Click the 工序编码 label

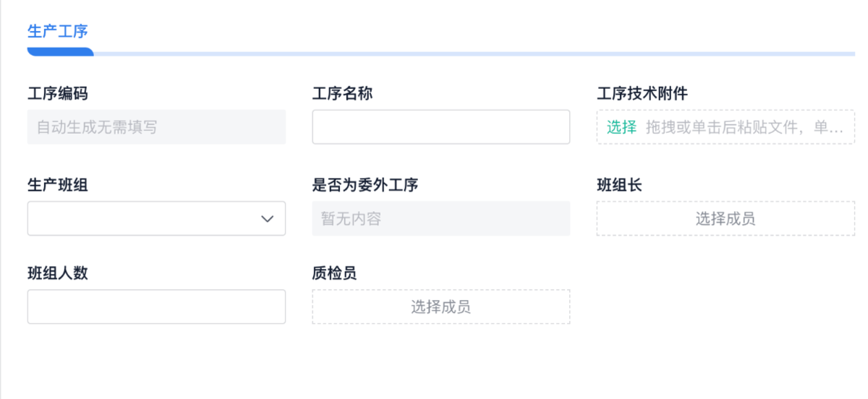(x=58, y=94)
